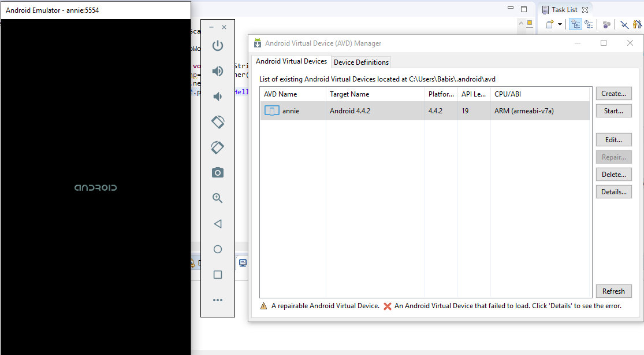Screen dimensions: 644x355
Task: Click the Refresh button
Action: (x=613, y=291)
